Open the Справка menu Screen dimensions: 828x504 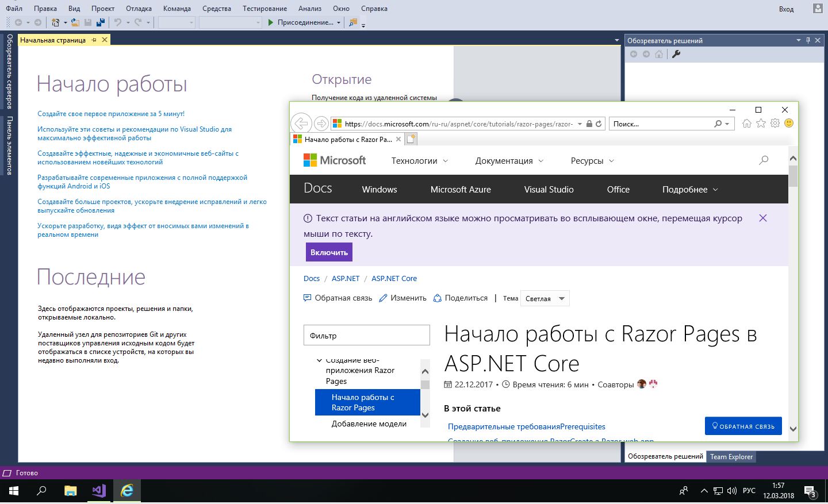(x=374, y=9)
